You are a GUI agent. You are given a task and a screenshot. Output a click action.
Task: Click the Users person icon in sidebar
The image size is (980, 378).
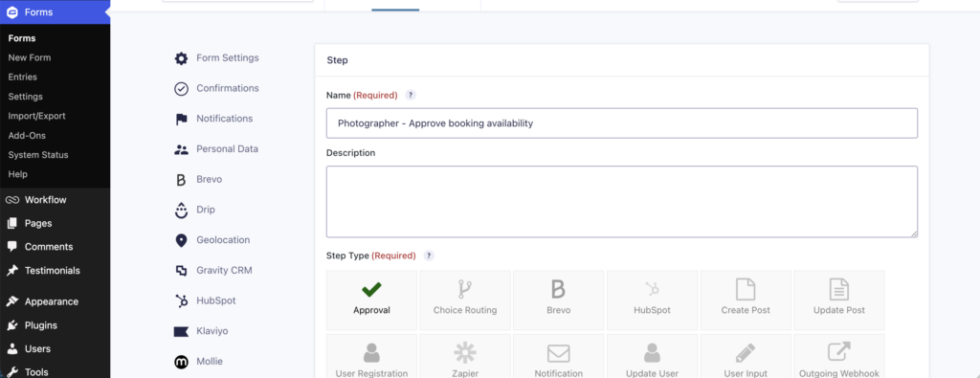(x=11, y=348)
